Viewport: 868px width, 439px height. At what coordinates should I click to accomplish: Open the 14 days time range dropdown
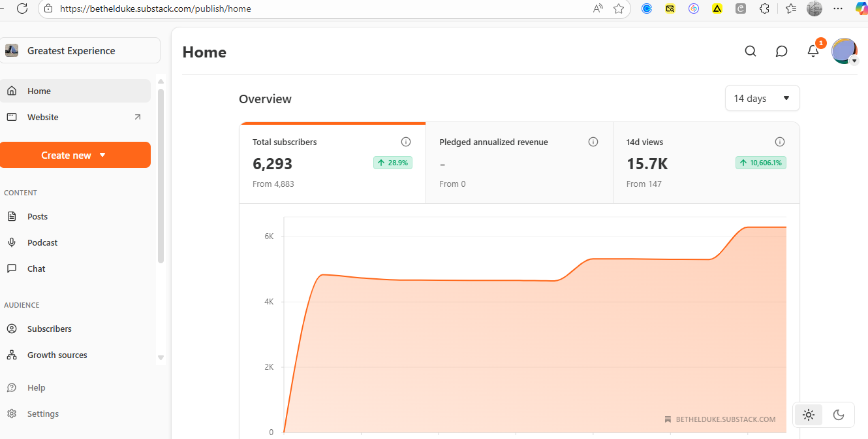(x=762, y=98)
